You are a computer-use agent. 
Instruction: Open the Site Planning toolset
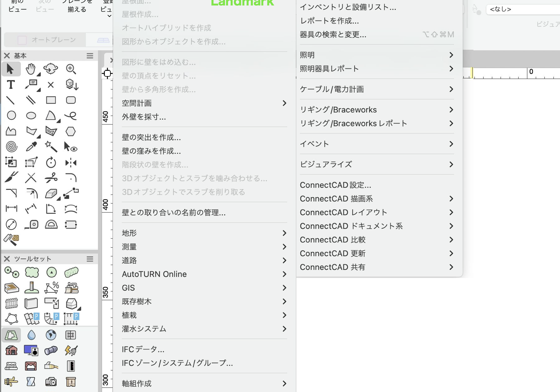coord(11,335)
